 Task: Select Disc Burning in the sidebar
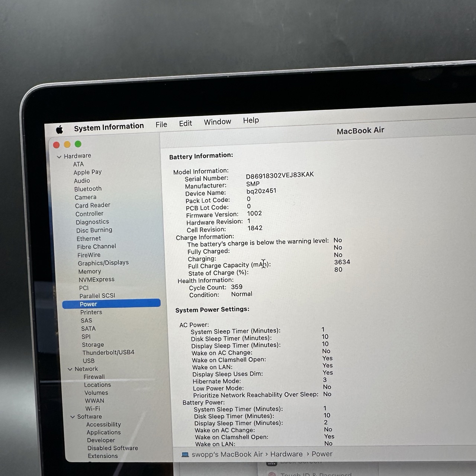click(94, 230)
